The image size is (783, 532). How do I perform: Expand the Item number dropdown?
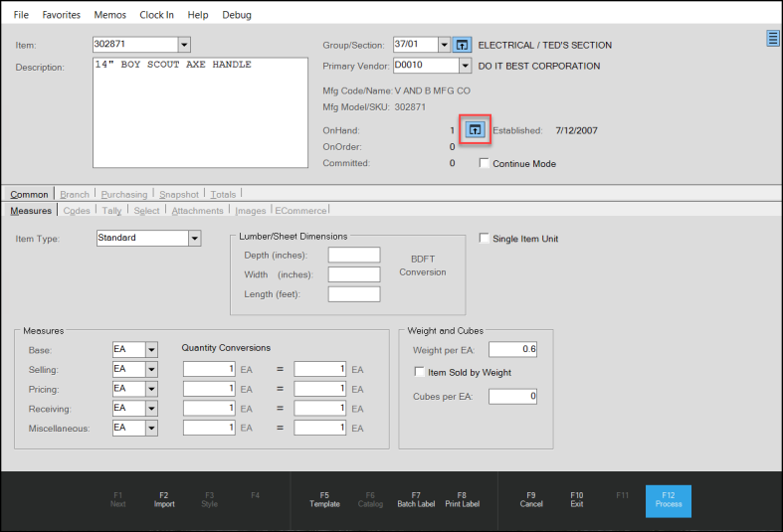184,45
